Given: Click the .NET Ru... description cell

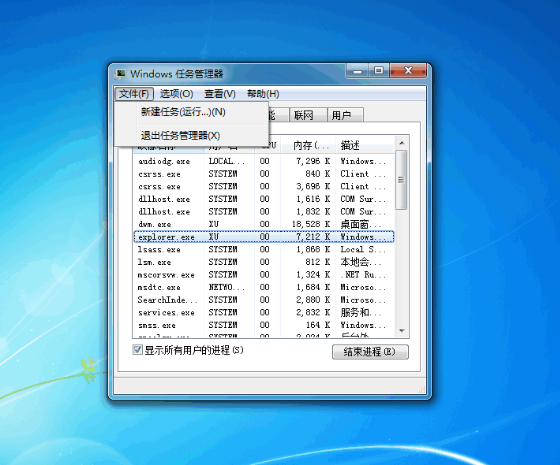Looking at the screenshot, I should pyautogui.click(x=363, y=275).
